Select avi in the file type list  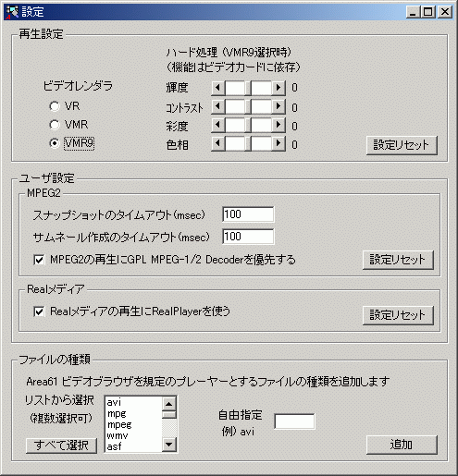coord(133,402)
